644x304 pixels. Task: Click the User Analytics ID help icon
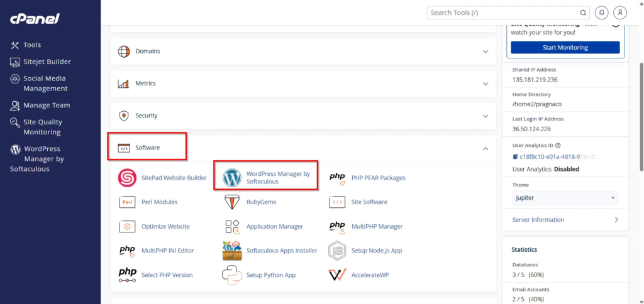[558, 145]
